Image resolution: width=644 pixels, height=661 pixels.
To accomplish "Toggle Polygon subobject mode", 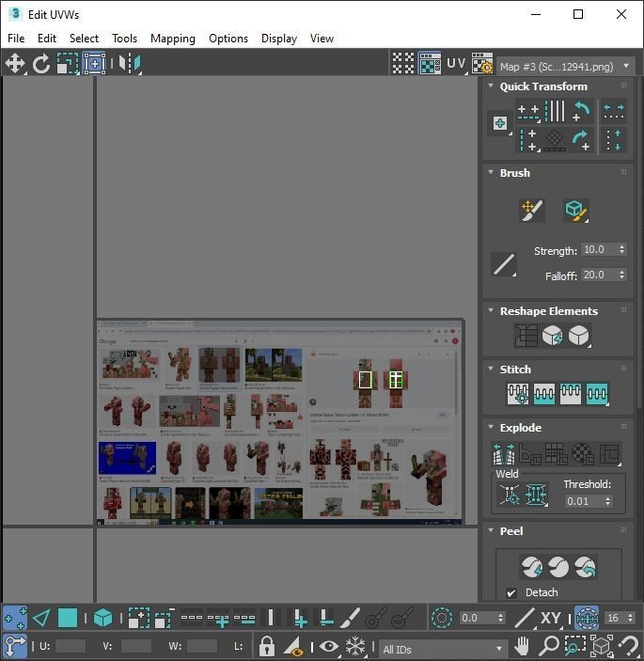I will (x=68, y=618).
